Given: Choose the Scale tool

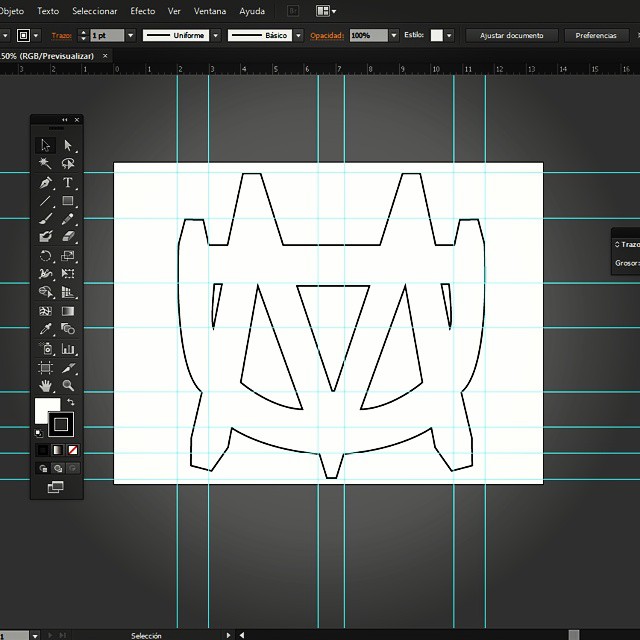Looking at the screenshot, I should coord(68,256).
